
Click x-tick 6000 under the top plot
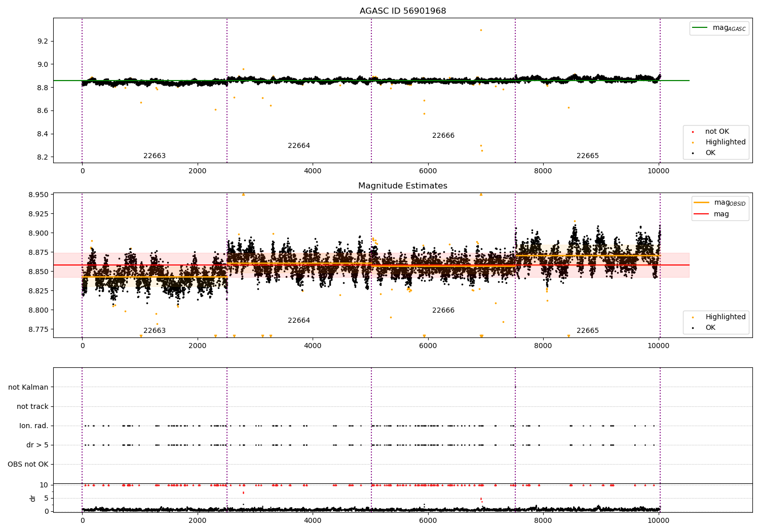tap(428, 171)
